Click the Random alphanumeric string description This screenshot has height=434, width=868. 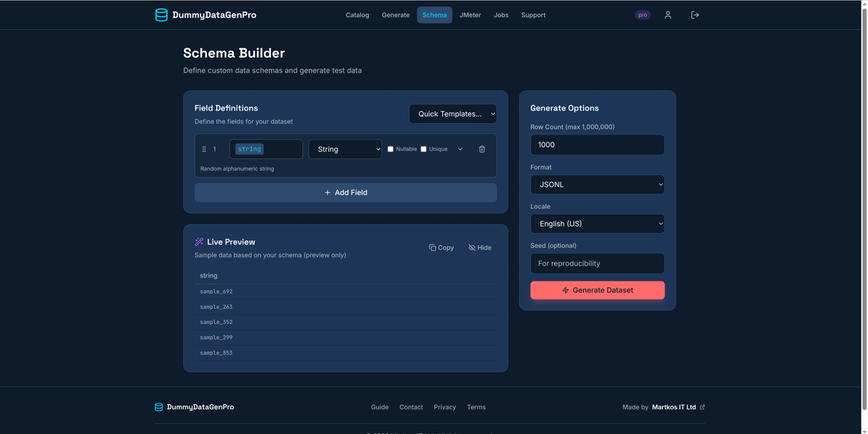tap(237, 169)
